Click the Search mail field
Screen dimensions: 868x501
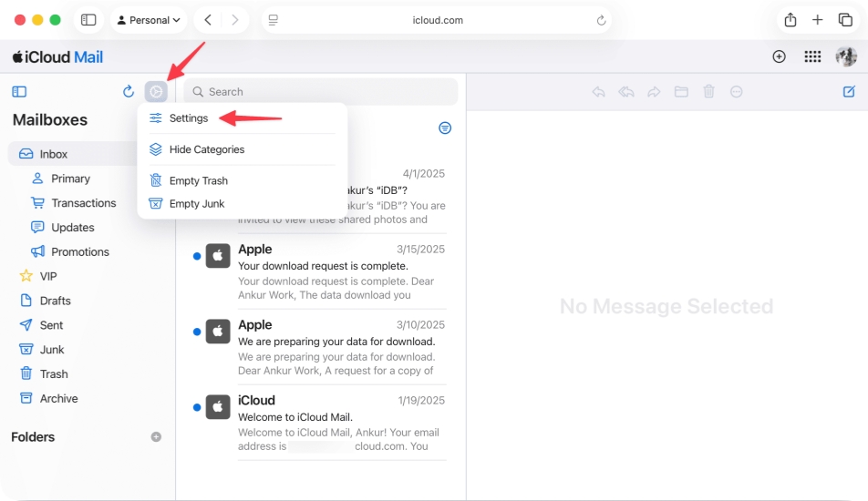point(321,91)
